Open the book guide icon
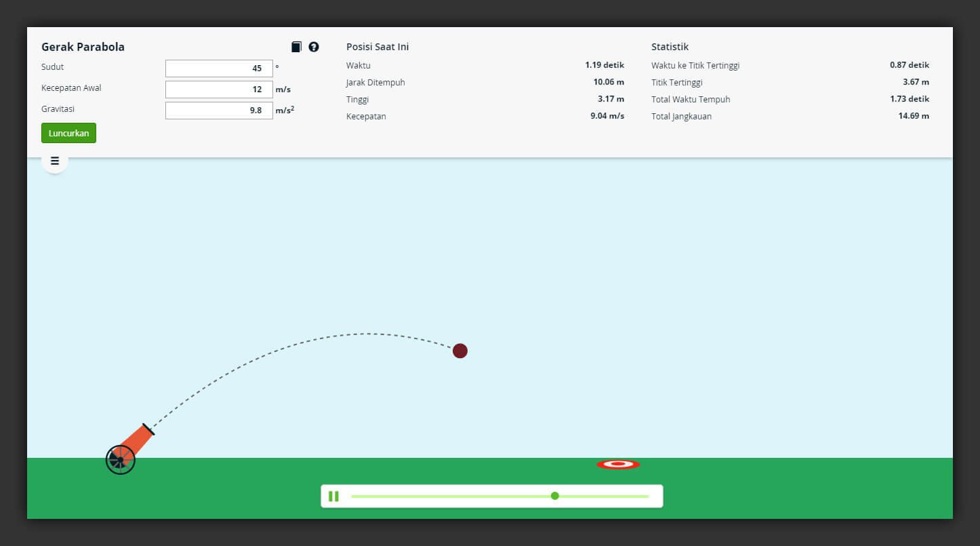Image resolution: width=980 pixels, height=546 pixels. tap(296, 47)
